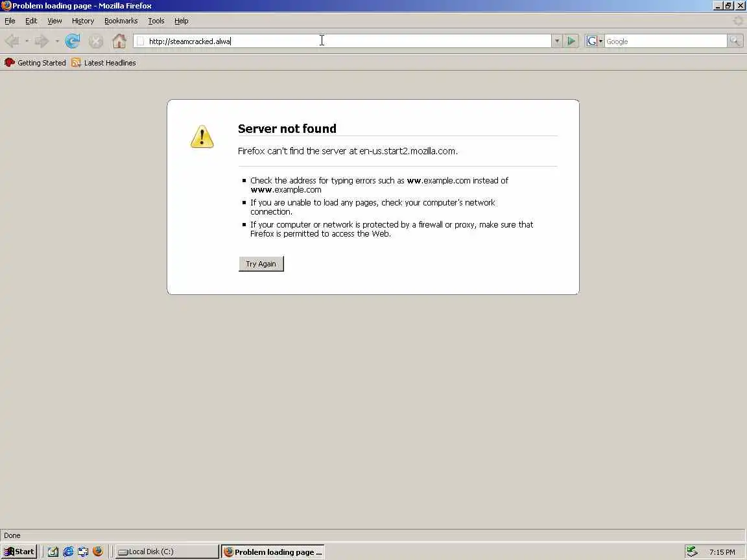Image resolution: width=747 pixels, height=560 pixels.
Task: Click the en-us.start2.mozilla.com error message
Action: [x=348, y=151]
